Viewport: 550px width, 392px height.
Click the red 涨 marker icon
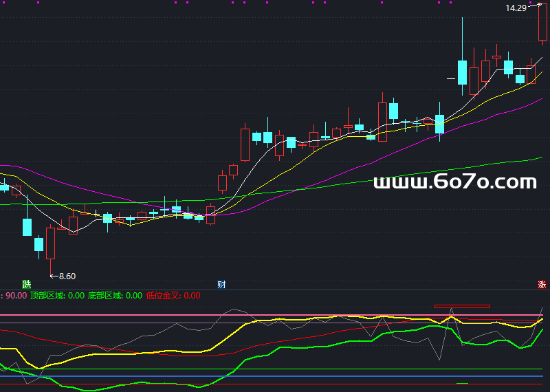(x=542, y=284)
